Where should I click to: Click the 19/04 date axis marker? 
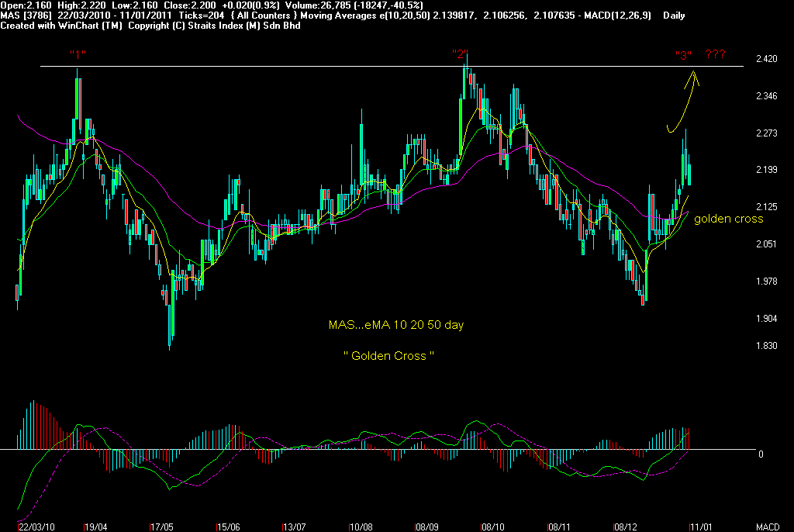96,527
